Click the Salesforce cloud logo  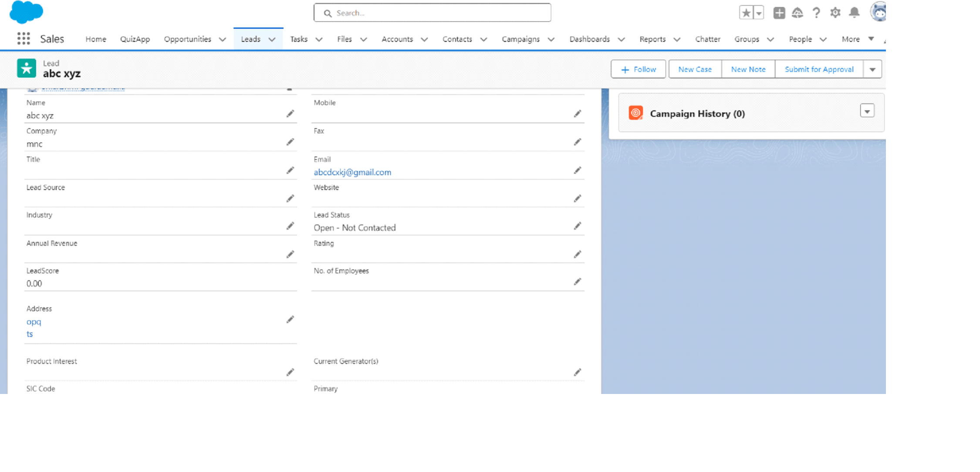[x=26, y=12]
